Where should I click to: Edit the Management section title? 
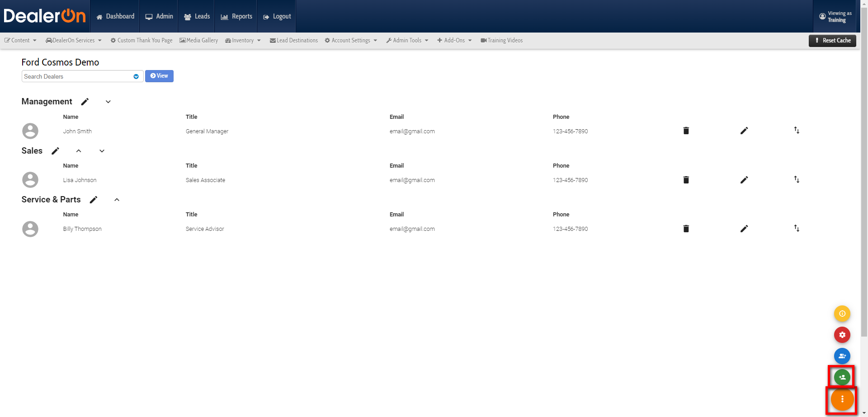tap(85, 102)
